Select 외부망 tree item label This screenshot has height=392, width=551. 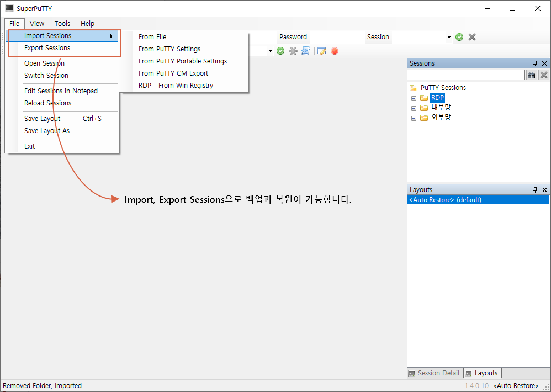(441, 117)
